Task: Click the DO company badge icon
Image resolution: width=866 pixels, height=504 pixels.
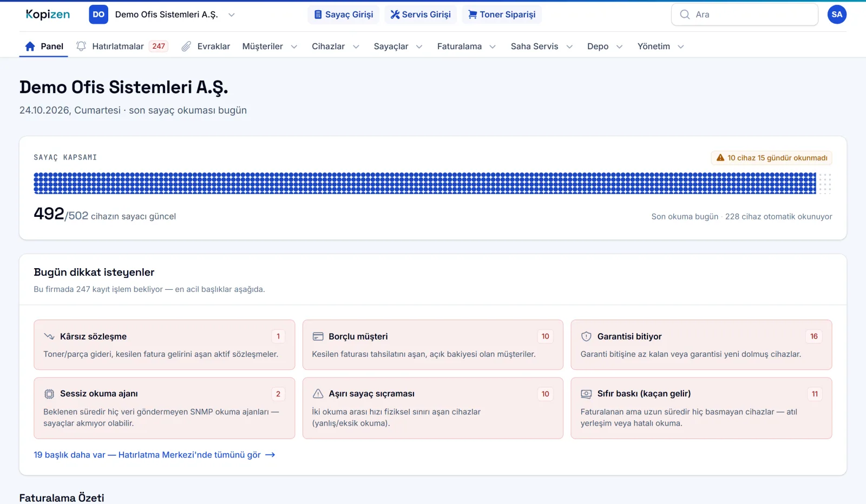Action: point(99,15)
